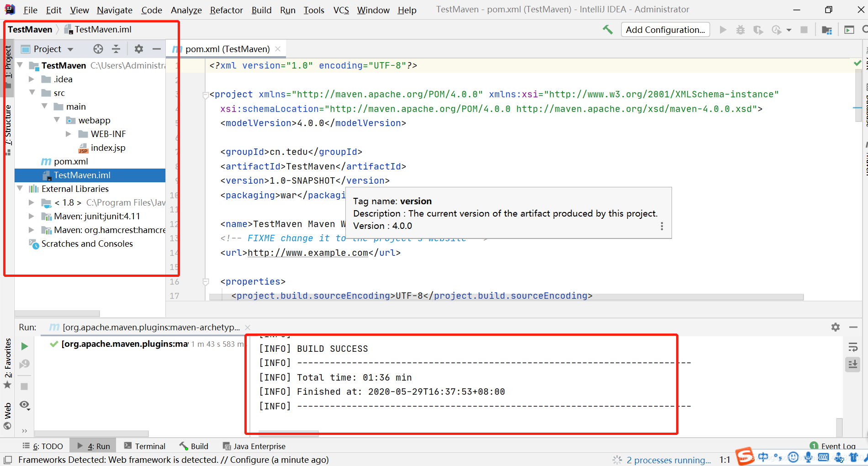Toggle soft-wrap in Run console
The width and height of the screenshot is (868, 466).
point(853,347)
